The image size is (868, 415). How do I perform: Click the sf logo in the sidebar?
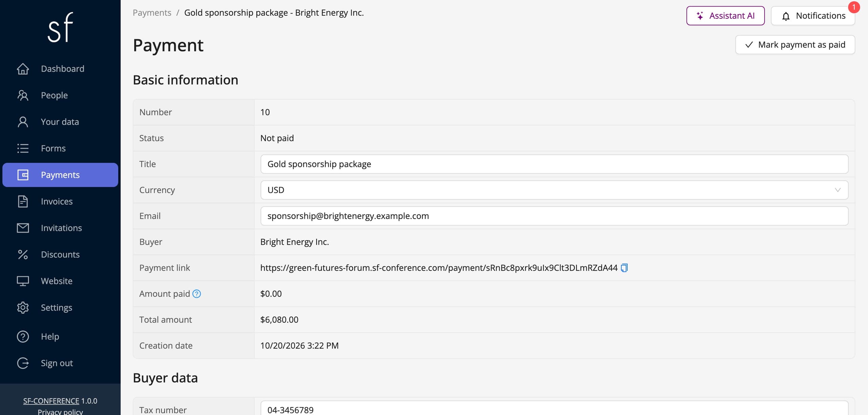60,27
